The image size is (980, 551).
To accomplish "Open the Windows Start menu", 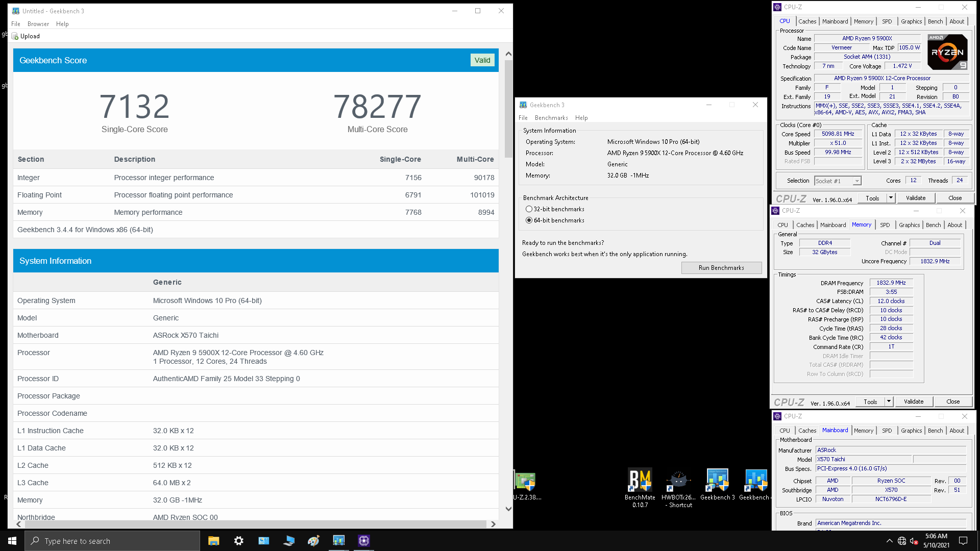I will (12, 541).
